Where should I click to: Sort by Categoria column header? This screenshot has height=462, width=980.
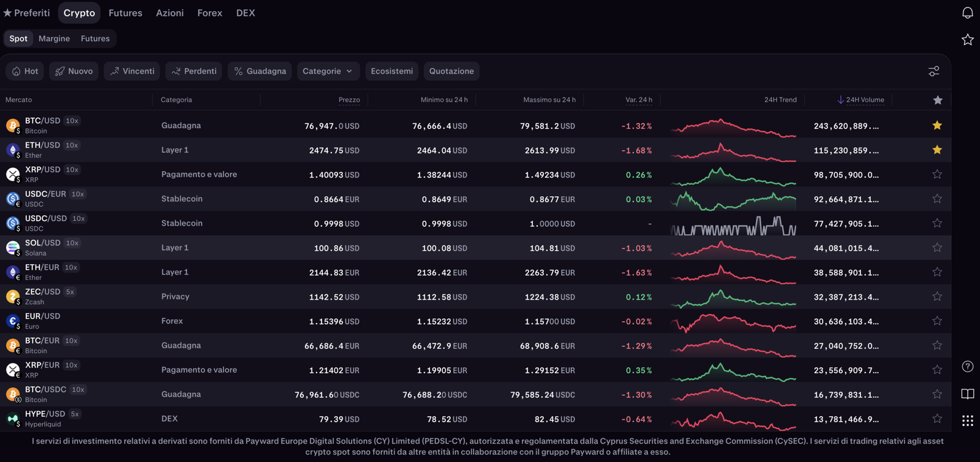coord(176,100)
